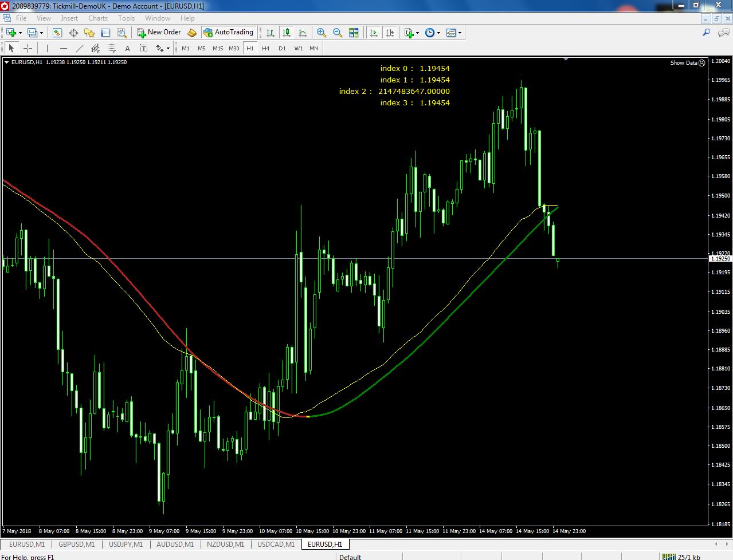Select the Draw Trendline tool

click(80, 48)
